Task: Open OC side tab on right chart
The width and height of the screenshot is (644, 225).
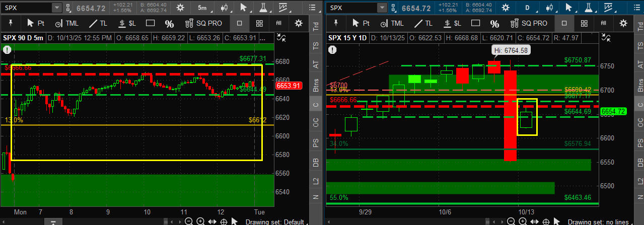Action: [x=640, y=122]
